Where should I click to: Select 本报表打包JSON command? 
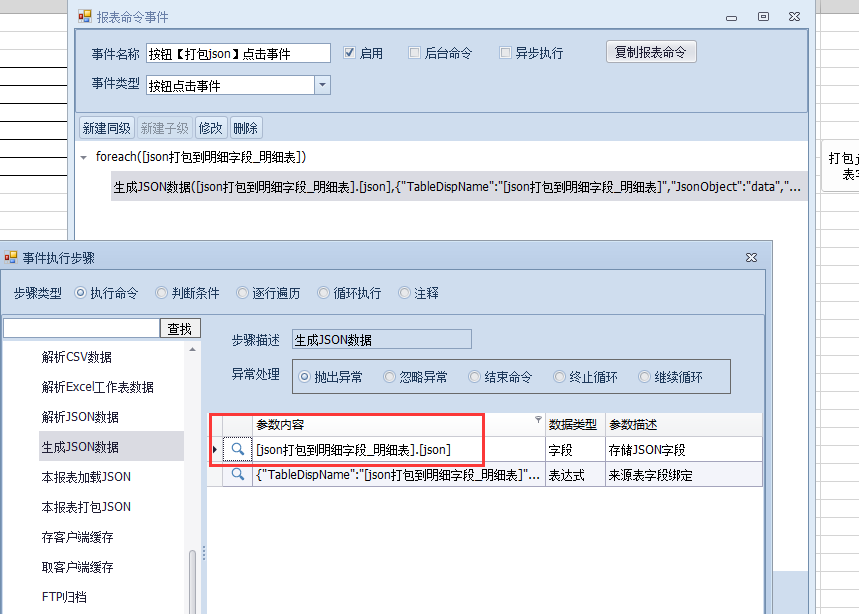coord(86,507)
